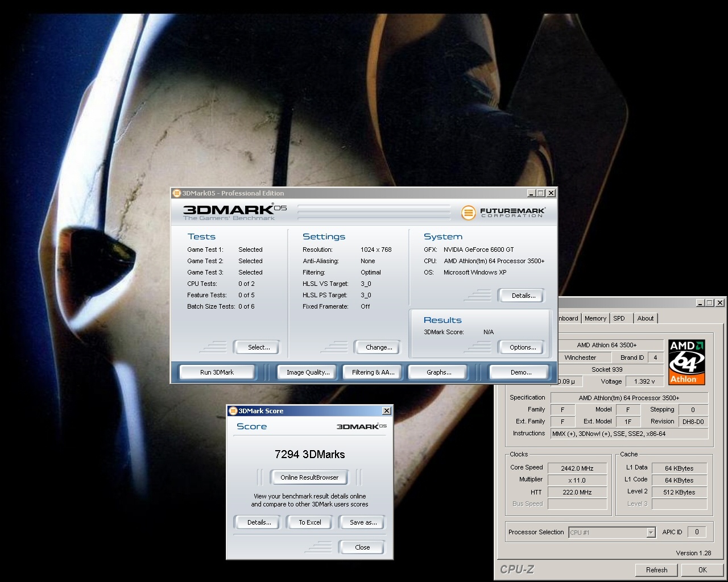Open the Processor Selection dropdown

(651, 533)
